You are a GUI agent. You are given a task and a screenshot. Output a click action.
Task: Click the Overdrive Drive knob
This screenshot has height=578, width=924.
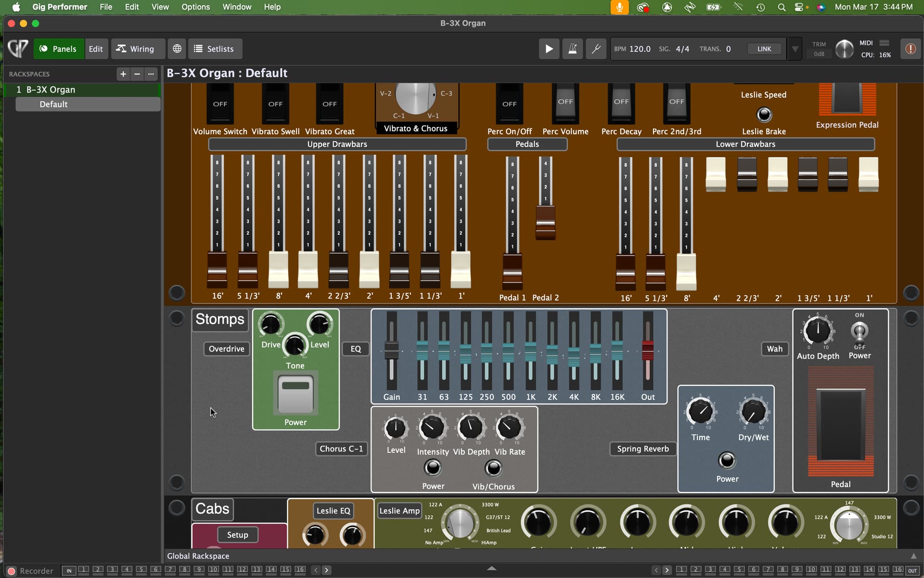[x=270, y=324]
